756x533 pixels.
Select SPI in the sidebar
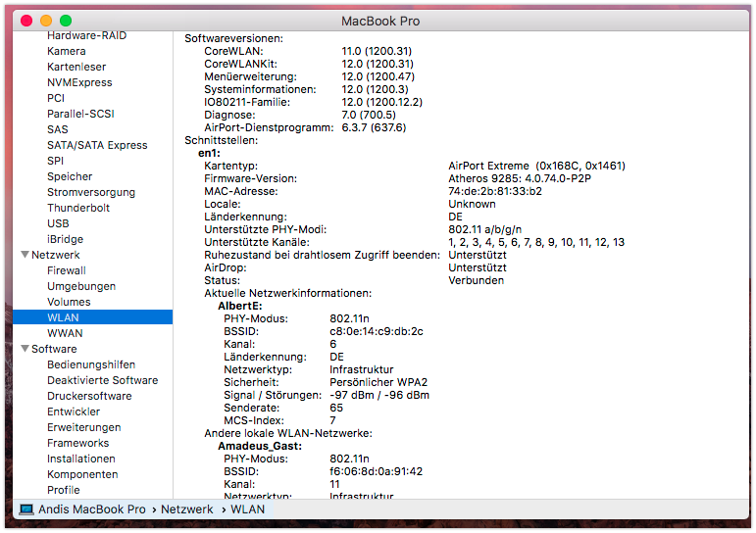pos(56,161)
